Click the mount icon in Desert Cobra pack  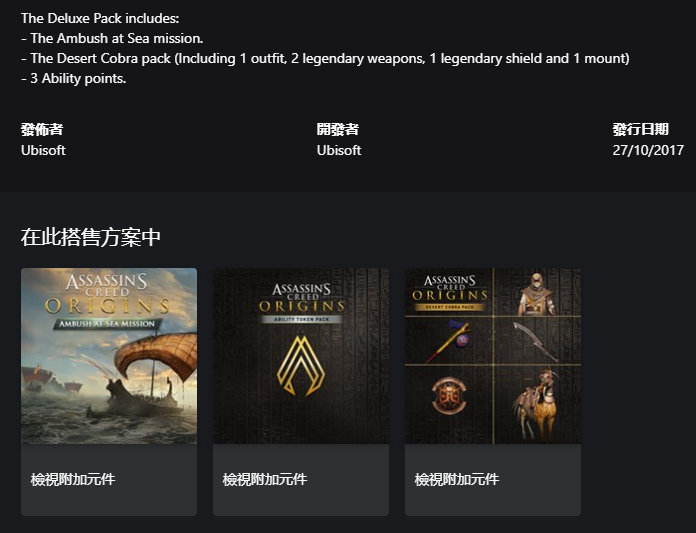click(x=537, y=400)
